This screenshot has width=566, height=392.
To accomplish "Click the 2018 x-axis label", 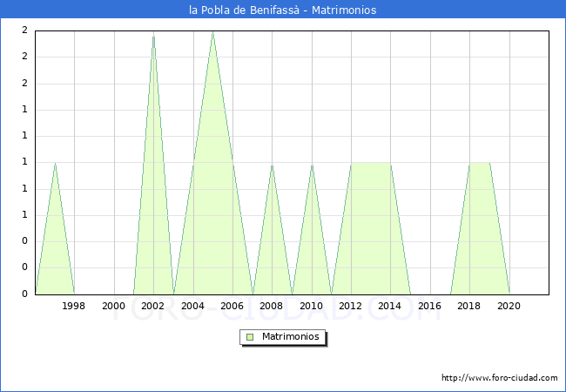I will 468,306.
